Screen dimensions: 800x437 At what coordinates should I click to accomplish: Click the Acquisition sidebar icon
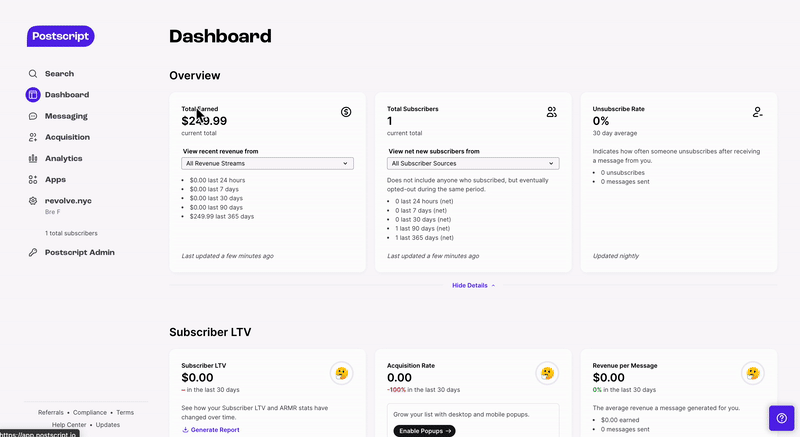click(33, 137)
